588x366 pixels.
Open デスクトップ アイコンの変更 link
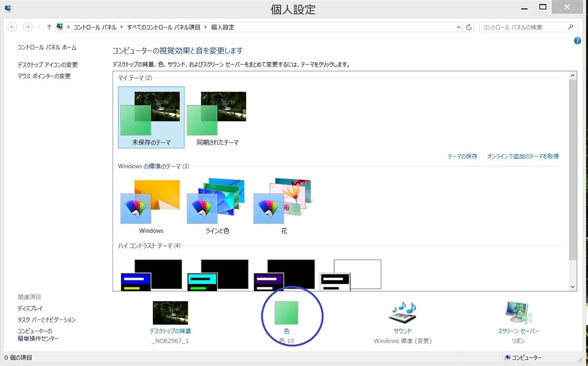(x=48, y=64)
